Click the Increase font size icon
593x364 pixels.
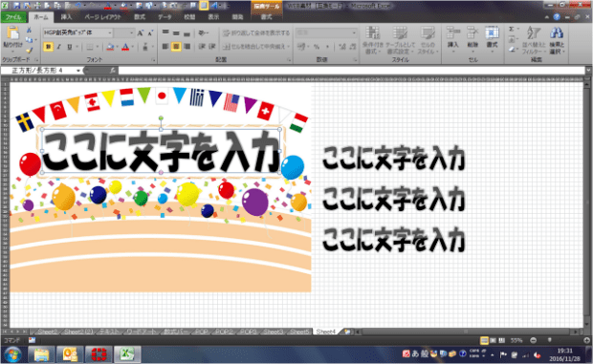click(x=141, y=33)
